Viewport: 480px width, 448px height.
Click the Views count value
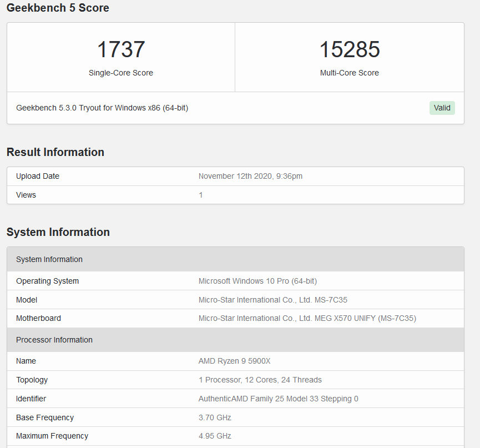[x=201, y=195]
